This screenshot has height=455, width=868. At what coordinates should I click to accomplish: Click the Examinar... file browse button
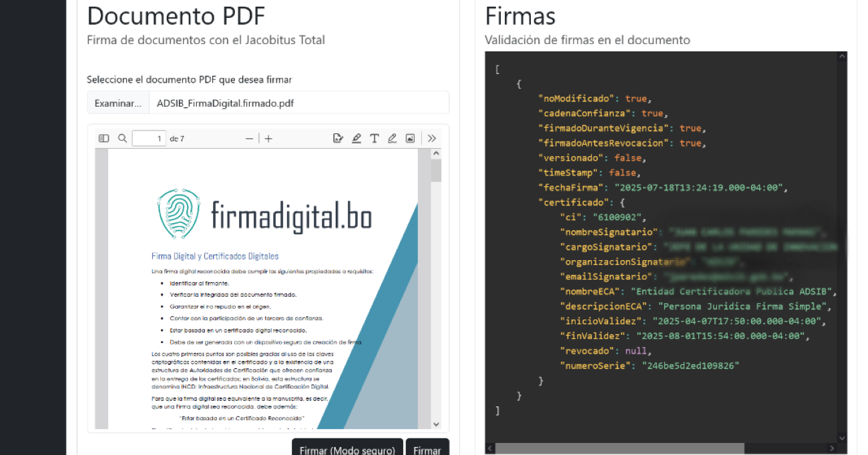(118, 103)
